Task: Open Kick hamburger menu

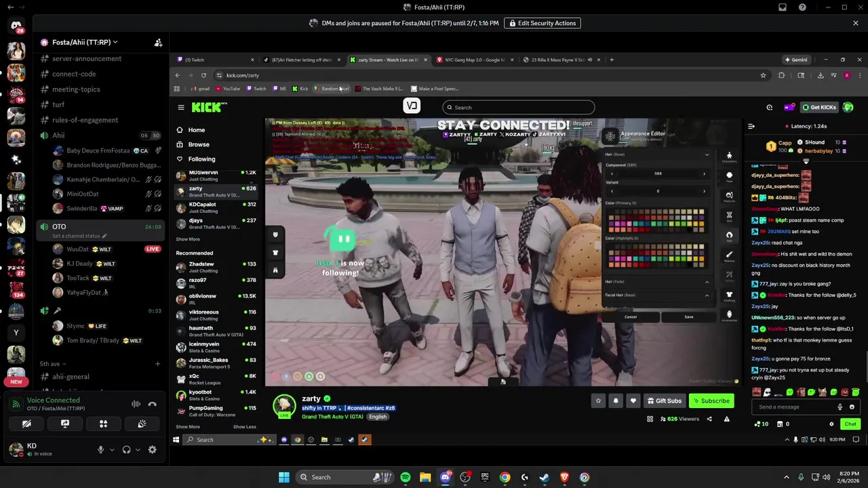Action: (181, 107)
